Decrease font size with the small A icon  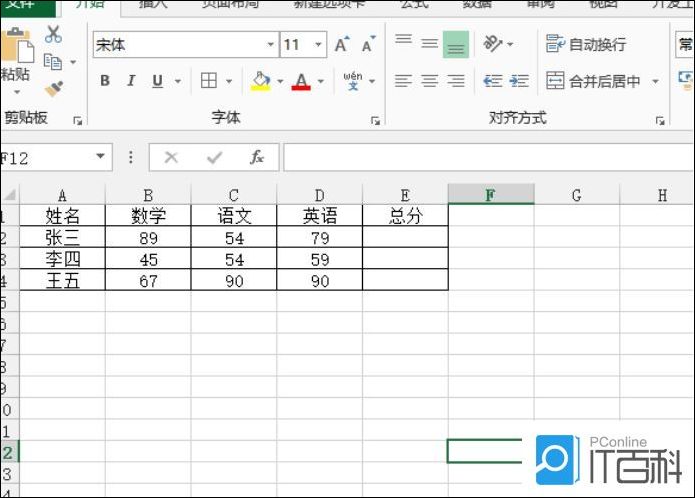pyautogui.click(x=368, y=44)
